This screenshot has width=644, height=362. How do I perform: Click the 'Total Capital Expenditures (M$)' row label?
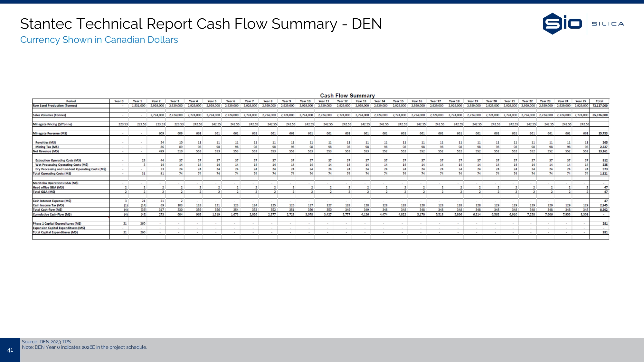pyautogui.click(x=55, y=232)
